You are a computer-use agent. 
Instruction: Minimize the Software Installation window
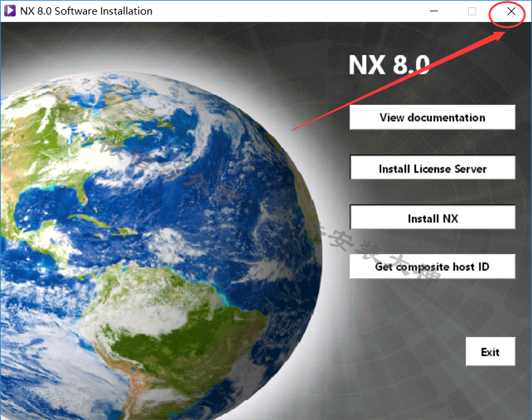(x=433, y=11)
